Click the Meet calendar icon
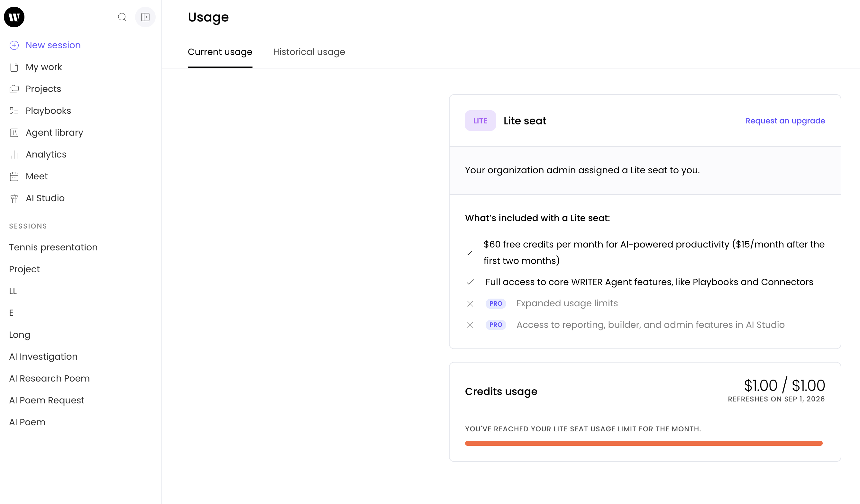860x504 pixels. 14,176
